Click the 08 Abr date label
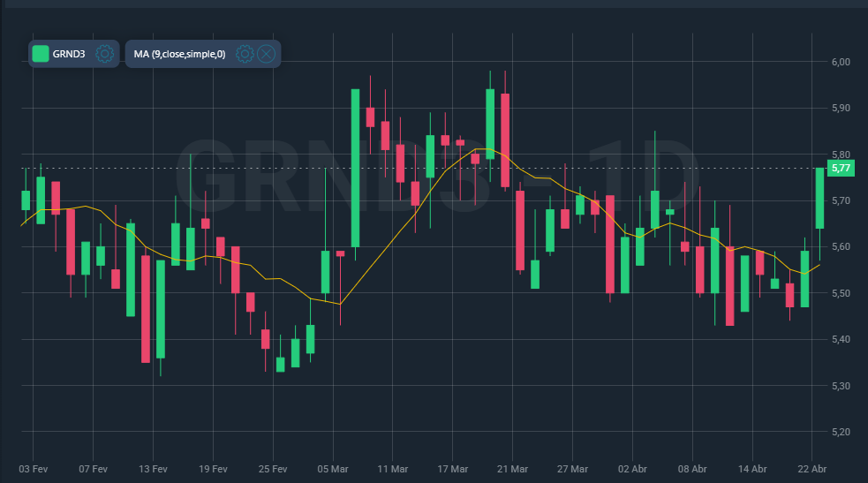This screenshot has width=868, height=483. pos(692,469)
